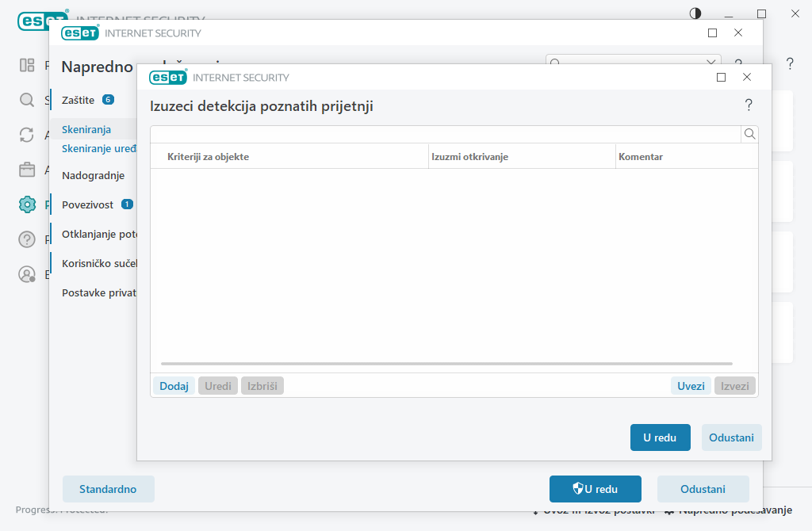Maximize the main ESET window

click(762, 14)
